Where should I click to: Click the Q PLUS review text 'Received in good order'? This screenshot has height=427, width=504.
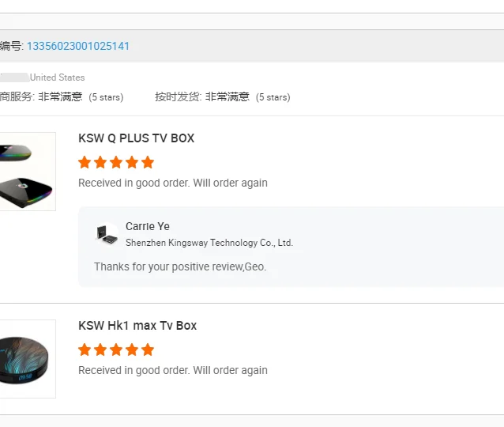pos(134,183)
